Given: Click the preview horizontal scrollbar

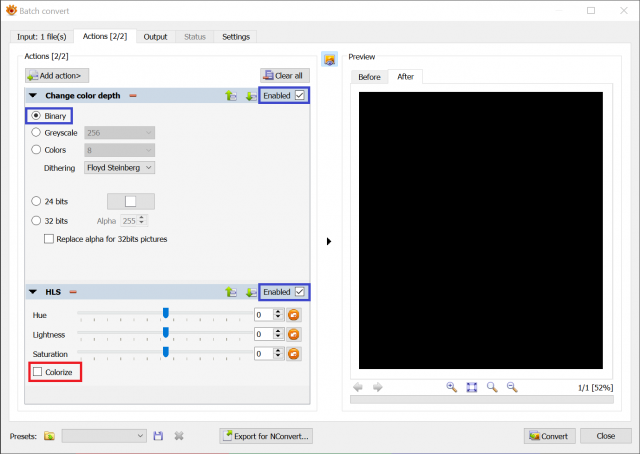Looking at the screenshot, I should click(482, 399).
